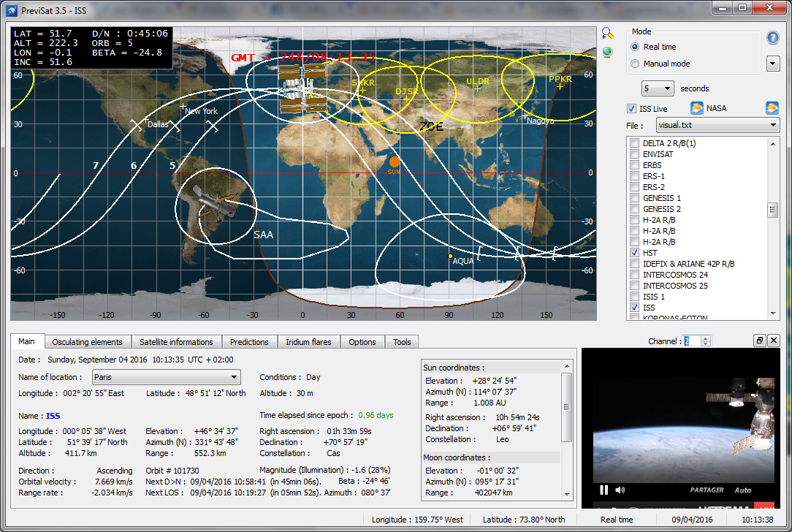The height and width of the screenshot is (532, 792).
Task: Uncheck the HST satellite checkbox
Action: pos(634,253)
